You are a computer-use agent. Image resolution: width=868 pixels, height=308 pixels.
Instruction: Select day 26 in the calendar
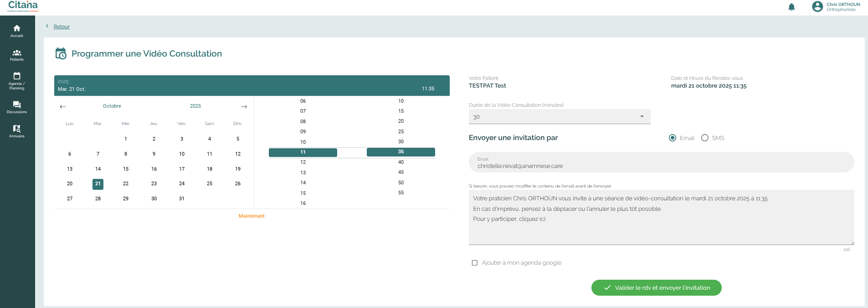(x=238, y=184)
